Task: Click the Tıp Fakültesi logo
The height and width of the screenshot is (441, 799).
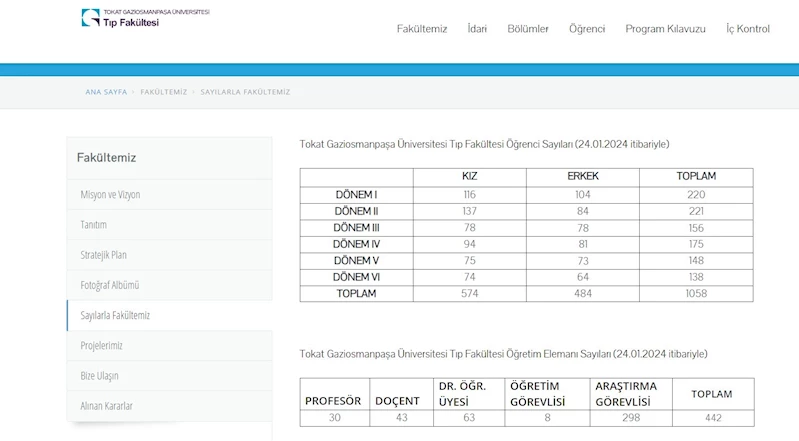Action: pyautogui.click(x=145, y=18)
